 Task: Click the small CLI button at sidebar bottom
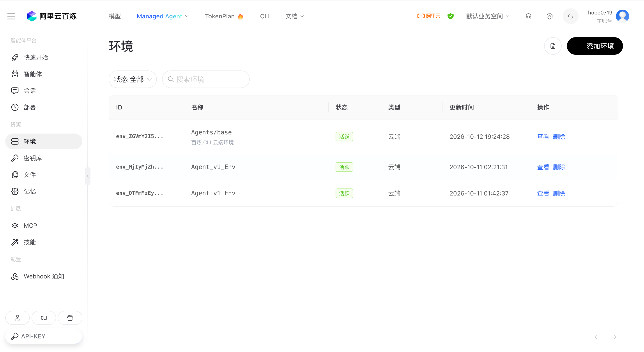pyautogui.click(x=44, y=318)
